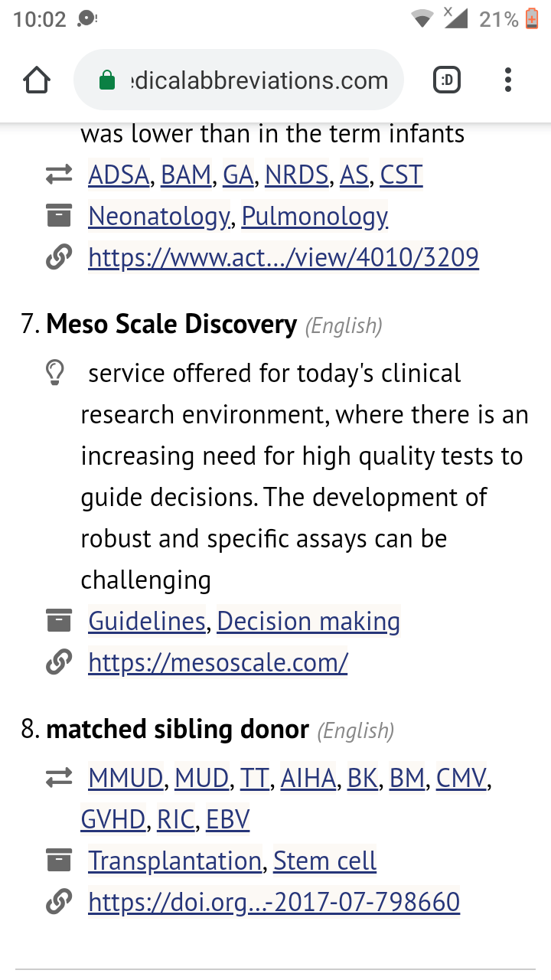This screenshot has height=980, width=551.
Task: Open the tab switcher button
Action: click(x=447, y=80)
